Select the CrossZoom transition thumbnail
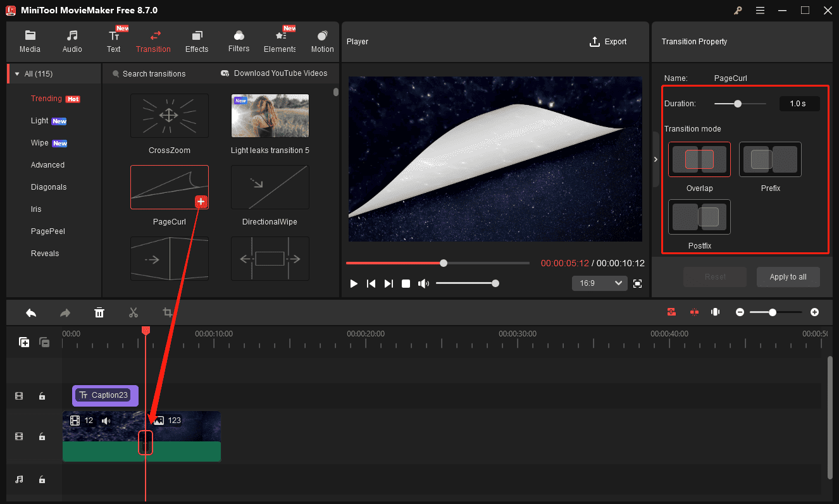Screen dimensions: 839x504 170,116
